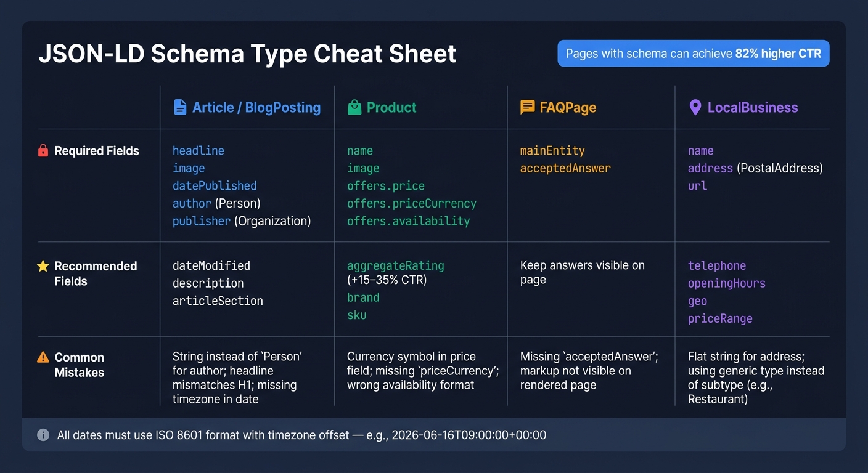Click the Common Mistakes row label
868x473 pixels.
click(80, 365)
